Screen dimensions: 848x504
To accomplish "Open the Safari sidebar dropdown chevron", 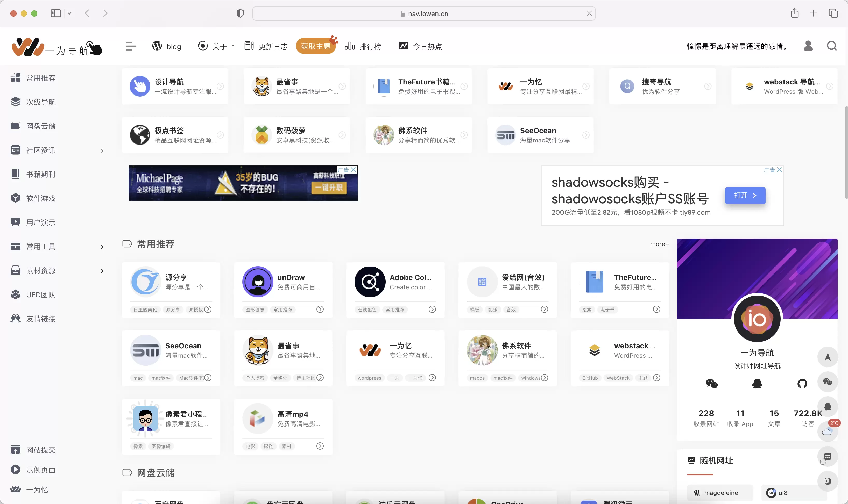I will pyautogui.click(x=69, y=13).
